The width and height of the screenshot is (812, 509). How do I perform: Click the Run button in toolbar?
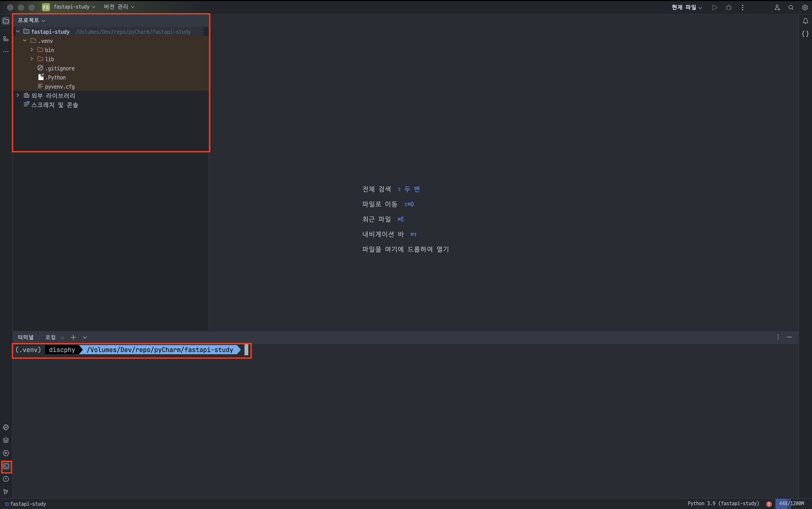(x=715, y=8)
